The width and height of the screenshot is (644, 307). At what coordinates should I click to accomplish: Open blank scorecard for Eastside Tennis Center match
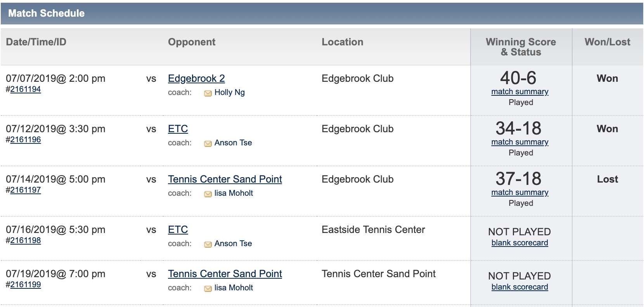pyautogui.click(x=520, y=243)
